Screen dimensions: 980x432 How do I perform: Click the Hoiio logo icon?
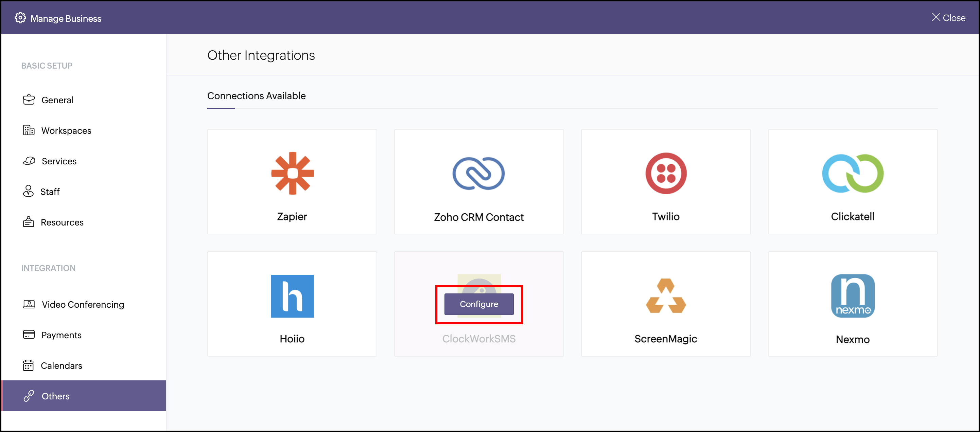pyautogui.click(x=292, y=296)
